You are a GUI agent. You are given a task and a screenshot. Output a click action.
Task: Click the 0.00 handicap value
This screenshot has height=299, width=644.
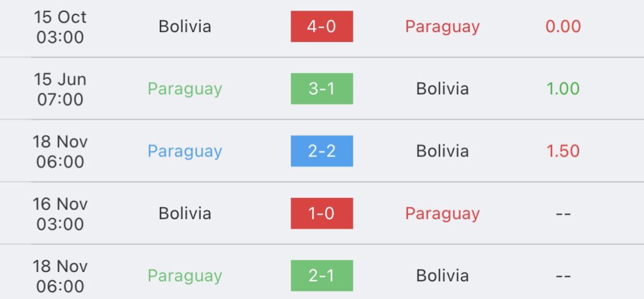[563, 27]
